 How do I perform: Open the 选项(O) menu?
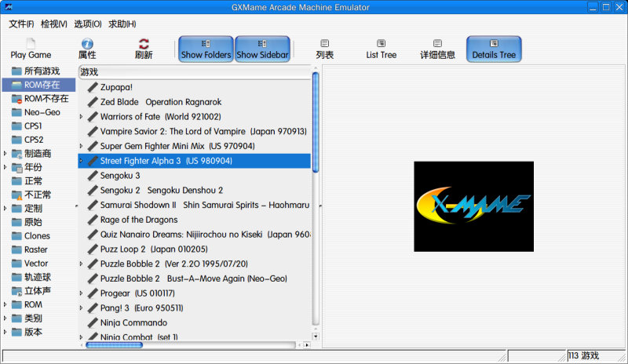(88, 24)
